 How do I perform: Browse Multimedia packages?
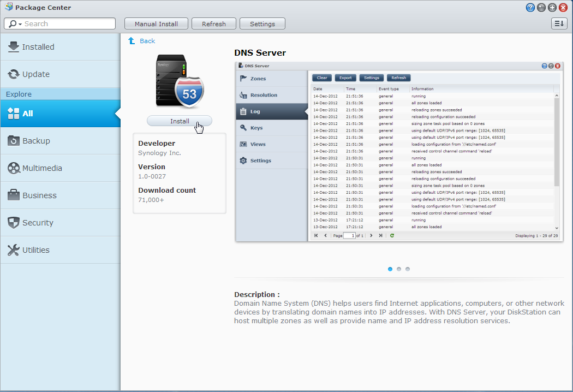click(x=60, y=168)
